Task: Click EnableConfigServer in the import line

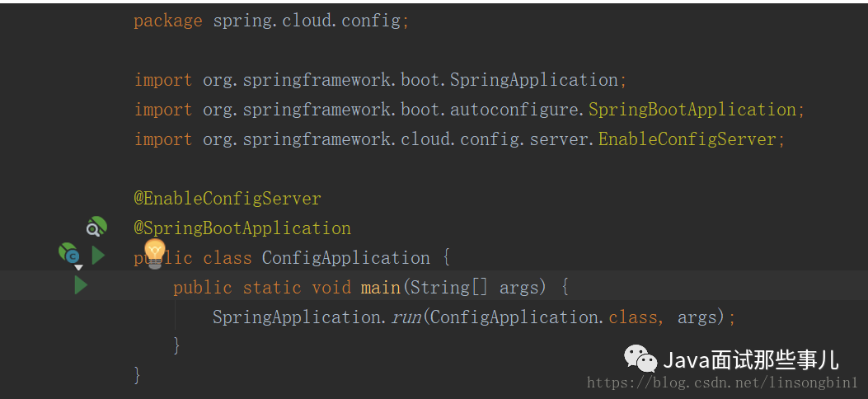Action: tap(687, 138)
